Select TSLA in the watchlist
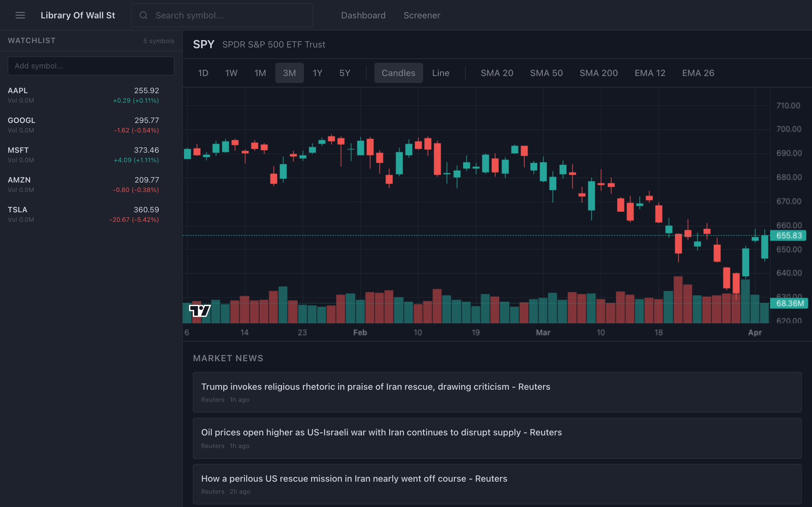The image size is (812, 507). 83,214
